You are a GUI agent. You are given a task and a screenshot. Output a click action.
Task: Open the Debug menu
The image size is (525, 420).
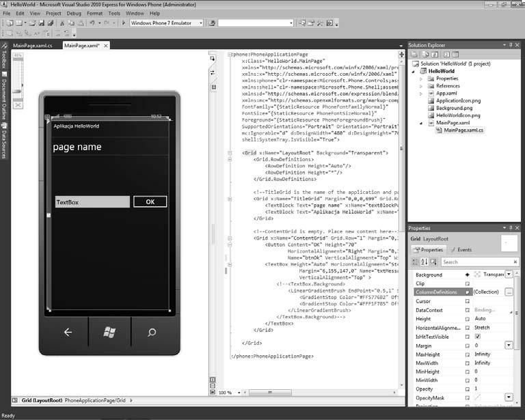74,14
